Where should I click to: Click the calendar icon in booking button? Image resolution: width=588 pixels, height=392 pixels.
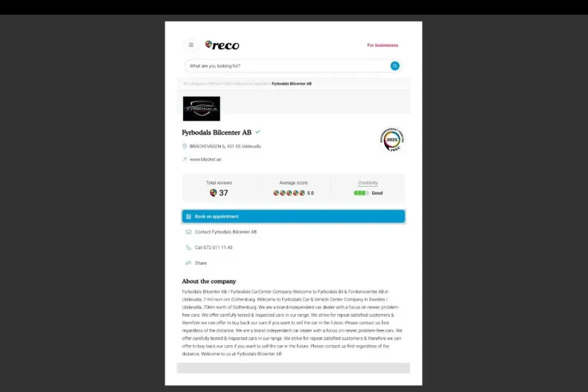click(188, 216)
